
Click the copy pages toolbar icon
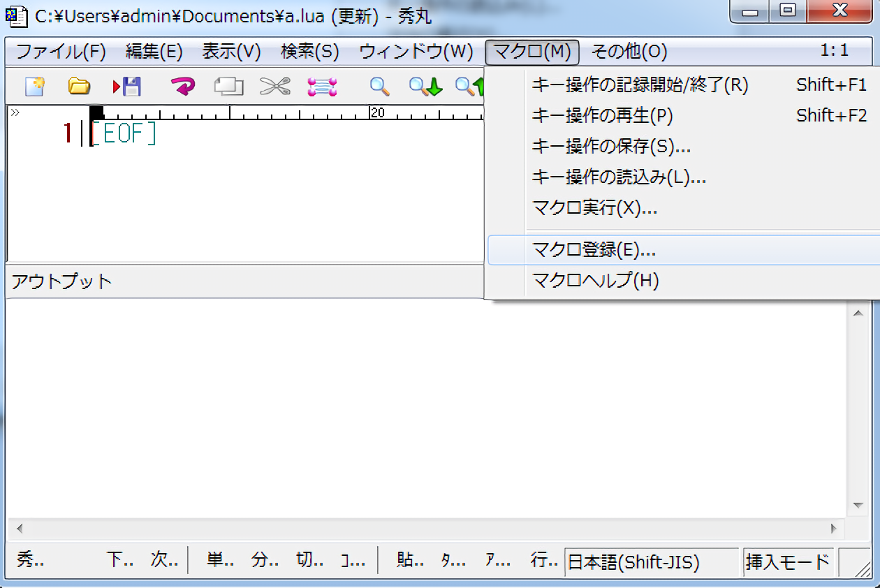tap(228, 87)
